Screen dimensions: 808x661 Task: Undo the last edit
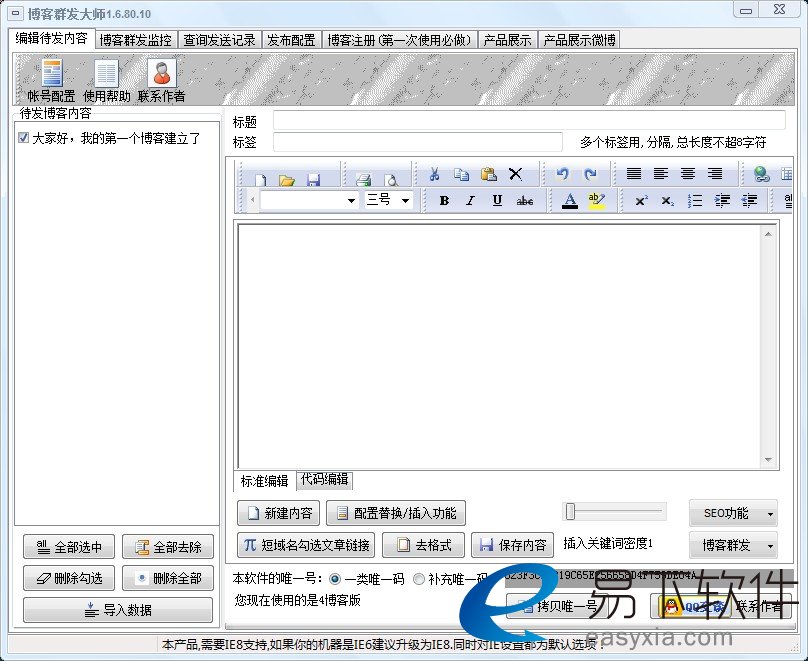(562, 174)
